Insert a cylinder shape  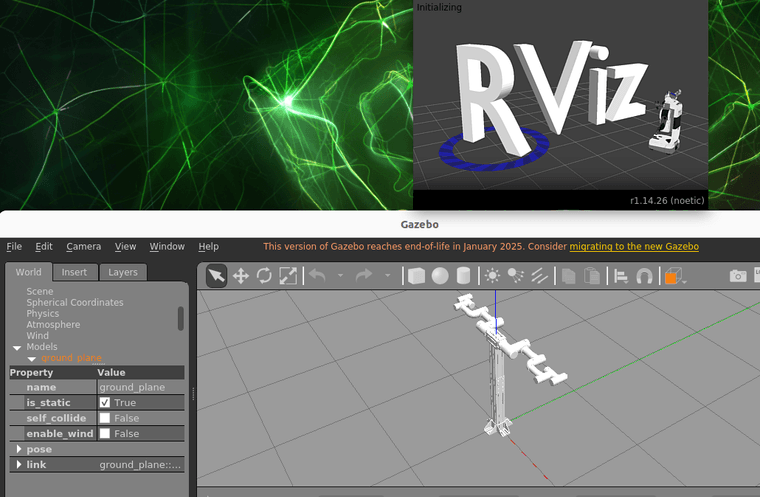click(463, 276)
